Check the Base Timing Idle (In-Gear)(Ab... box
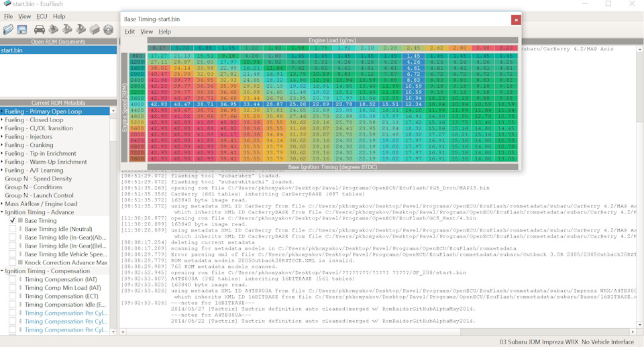This screenshot has width=644, height=347. 13,237
